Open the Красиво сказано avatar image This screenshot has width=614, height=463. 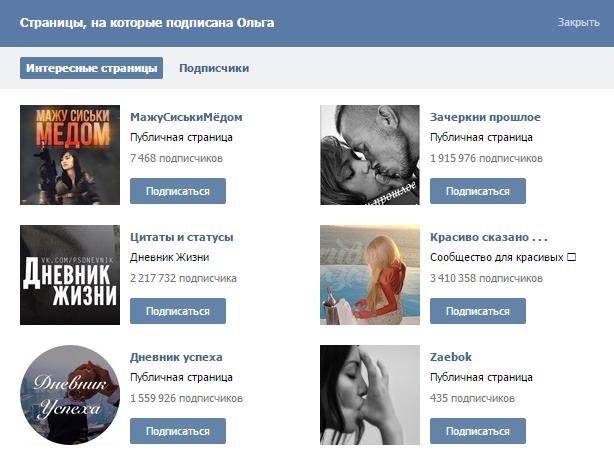click(370, 275)
